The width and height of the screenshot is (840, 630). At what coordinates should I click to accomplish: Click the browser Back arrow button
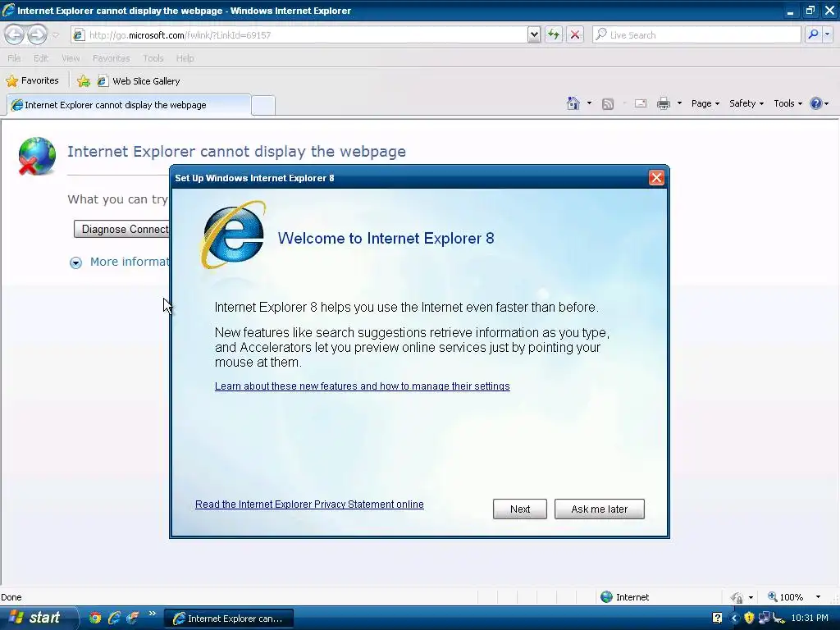coord(15,34)
